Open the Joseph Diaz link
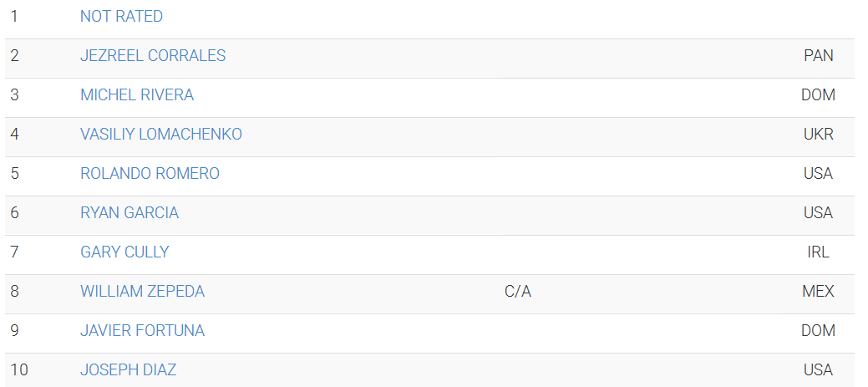The height and width of the screenshot is (387, 868). 129,370
